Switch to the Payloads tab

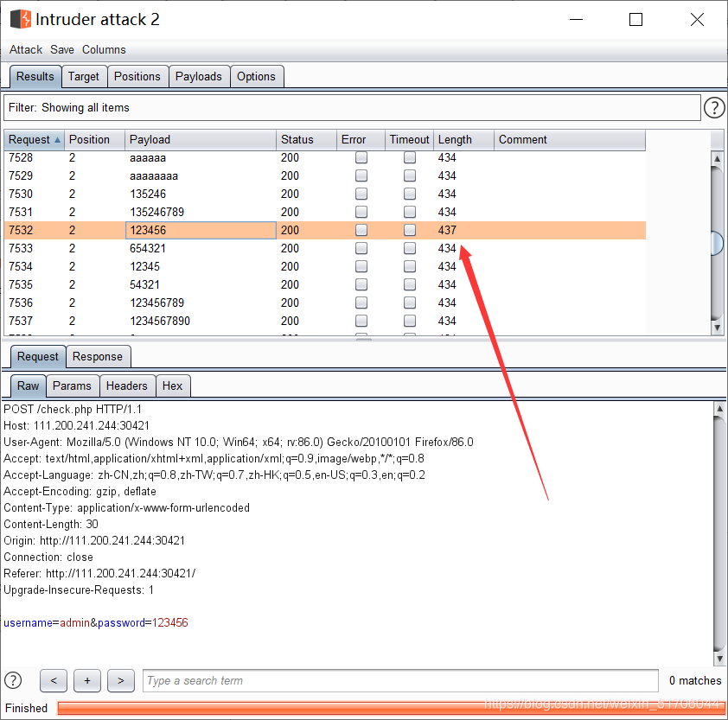click(199, 76)
